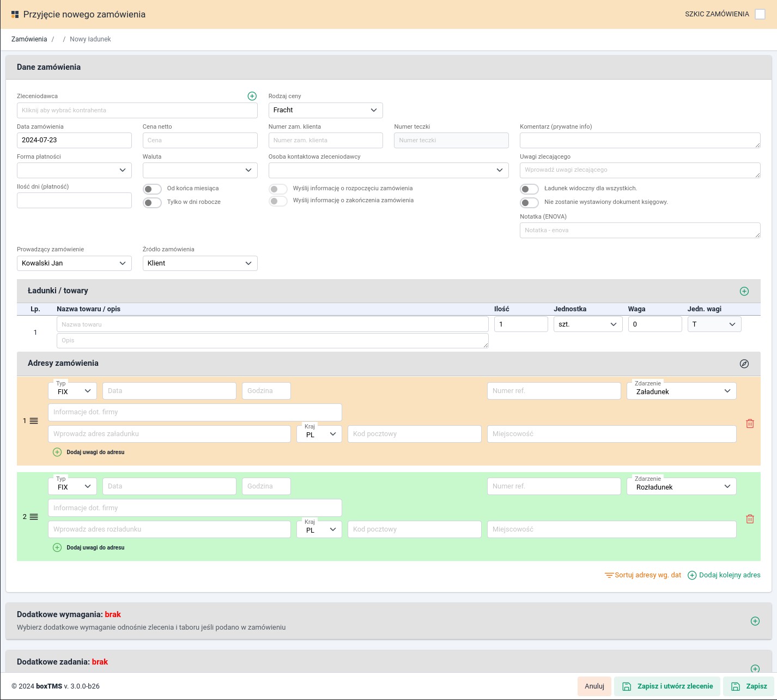Viewport: 777px width, 700px height.
Task: Enable Ładunek widoczny dla wszystkich
Action: click(x=529, y=189)
